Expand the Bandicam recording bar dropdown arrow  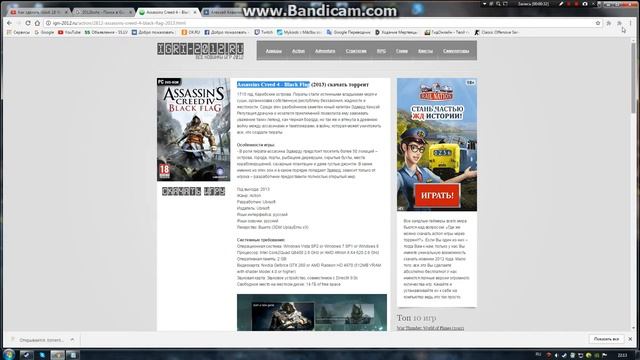[x=484, y=4]
